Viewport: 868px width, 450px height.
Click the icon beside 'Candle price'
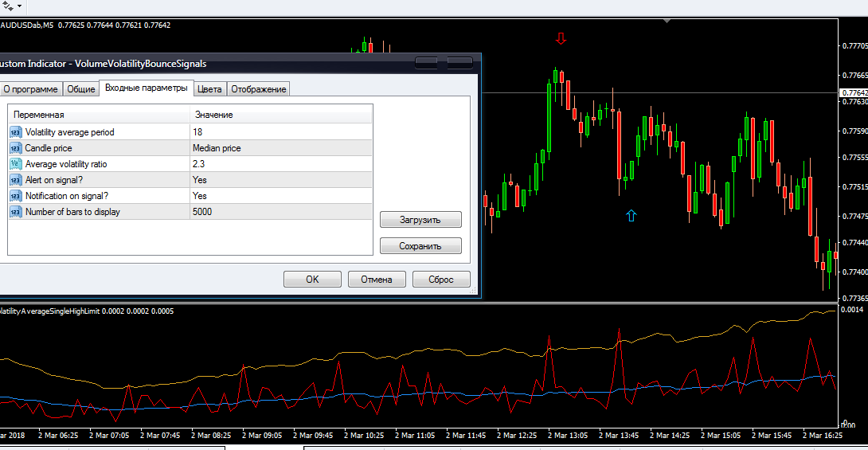(x=15, y=148)
